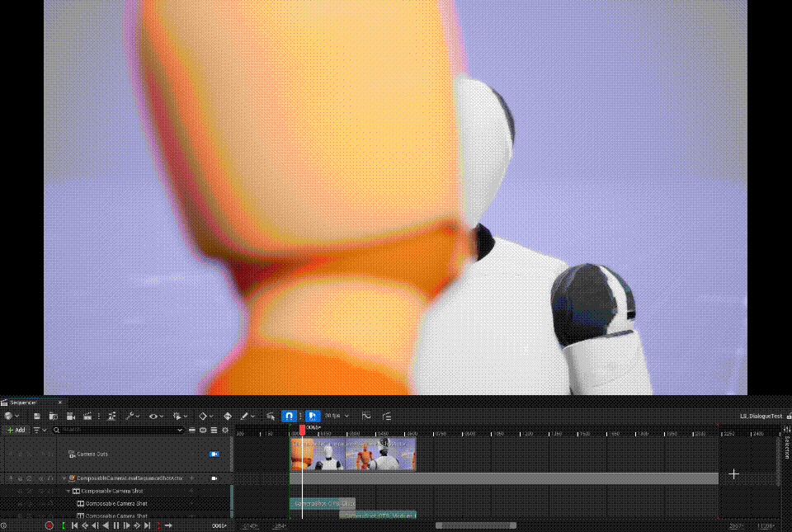Step back one frame
The image size is (792, 532).
(95, 525)
